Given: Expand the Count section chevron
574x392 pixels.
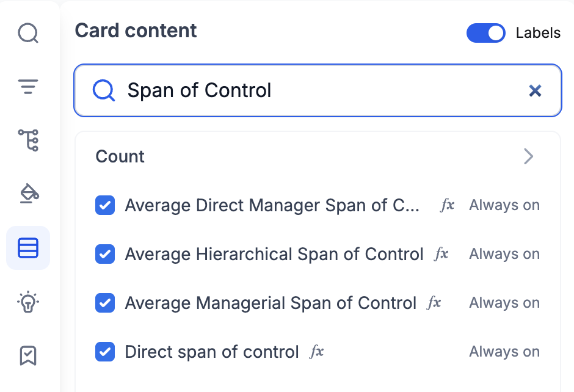Looking at the screenshot, I should [x=529, y=157].
